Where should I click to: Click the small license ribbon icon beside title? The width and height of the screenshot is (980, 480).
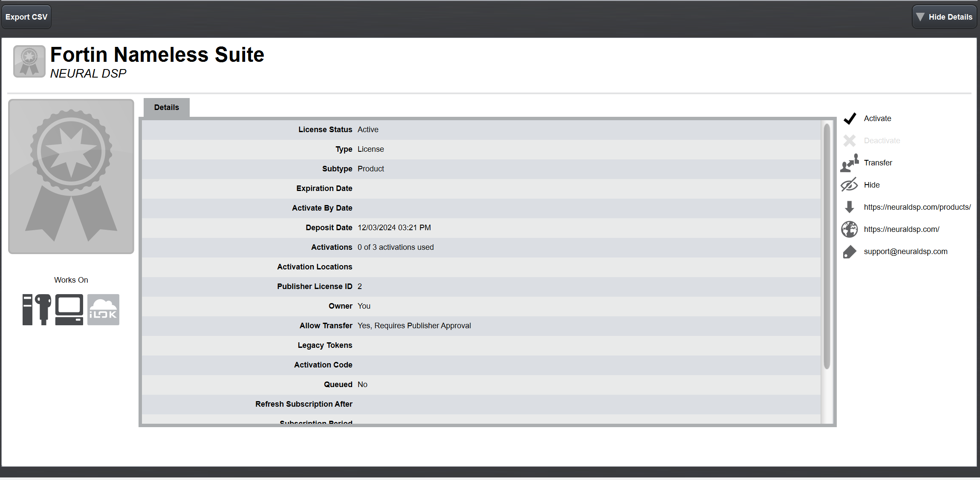[29, 61]
